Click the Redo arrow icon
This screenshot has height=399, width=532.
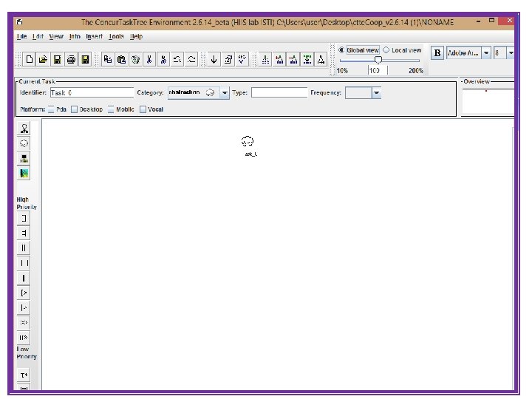coord(191,60)
